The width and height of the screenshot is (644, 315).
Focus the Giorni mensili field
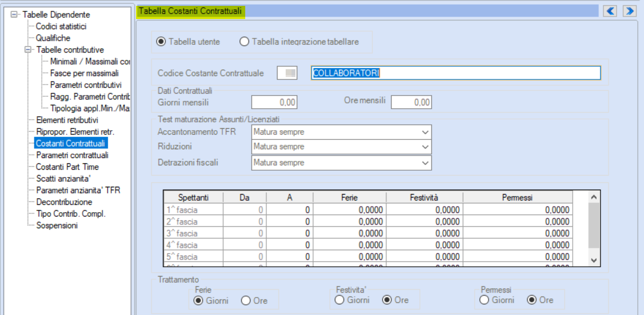[274, 102]
